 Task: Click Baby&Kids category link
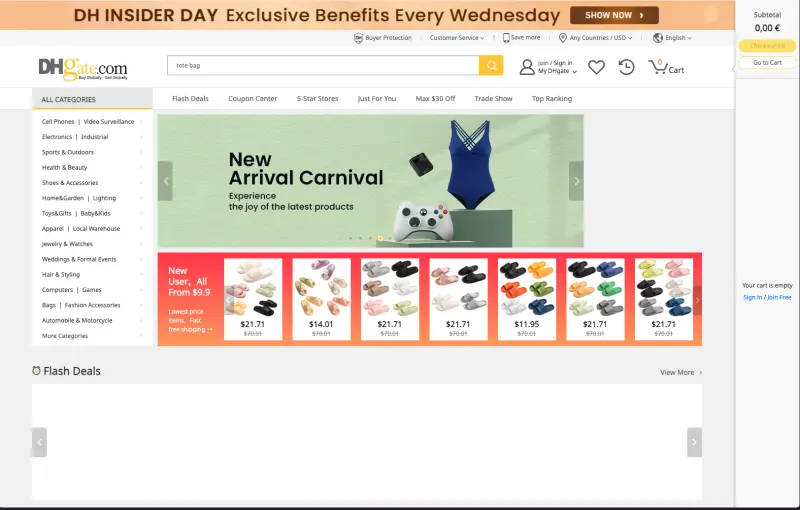[95, 214]
